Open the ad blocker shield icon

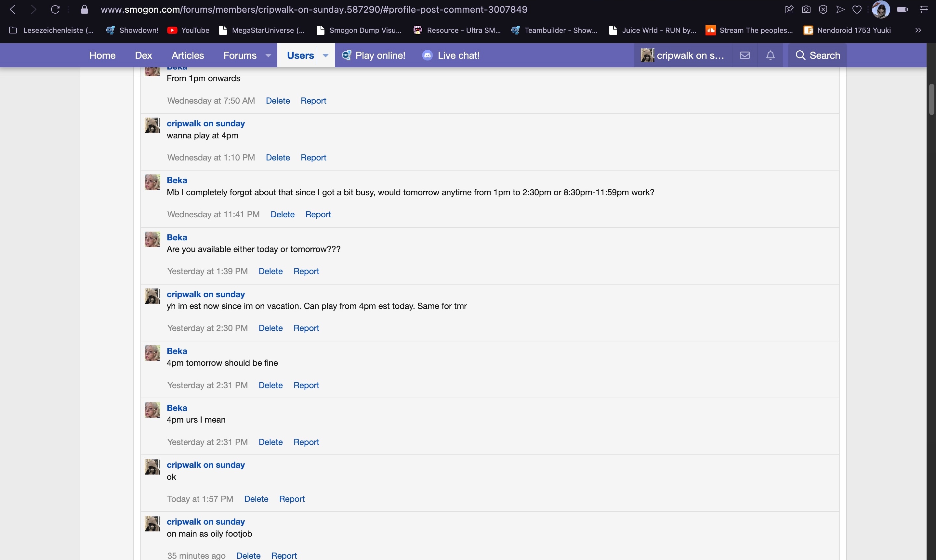(823, 9)
